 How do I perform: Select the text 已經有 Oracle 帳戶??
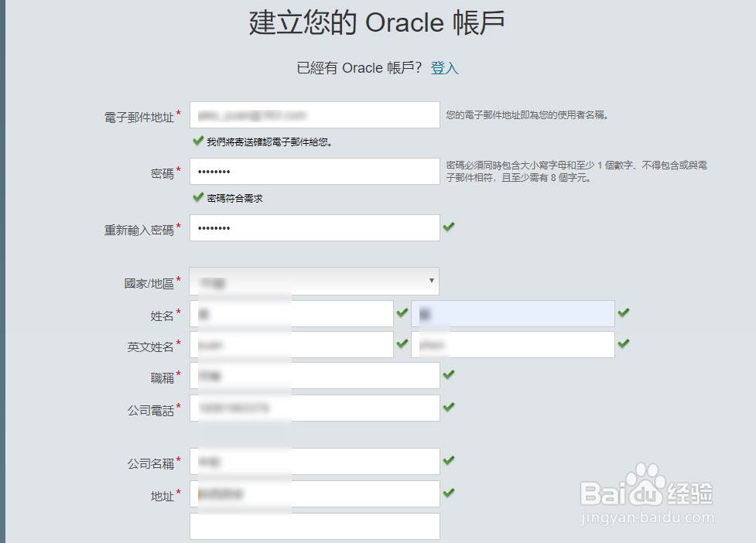pyautogui.click(x=359, y=68)
